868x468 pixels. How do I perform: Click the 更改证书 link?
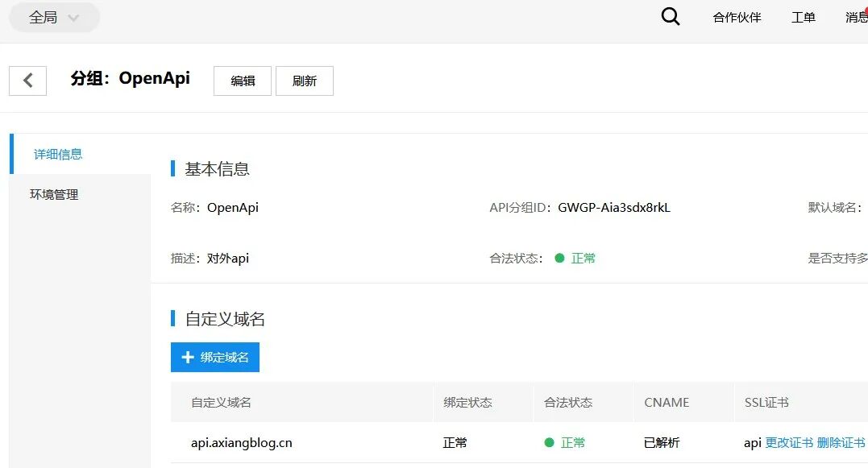point(791,442)
